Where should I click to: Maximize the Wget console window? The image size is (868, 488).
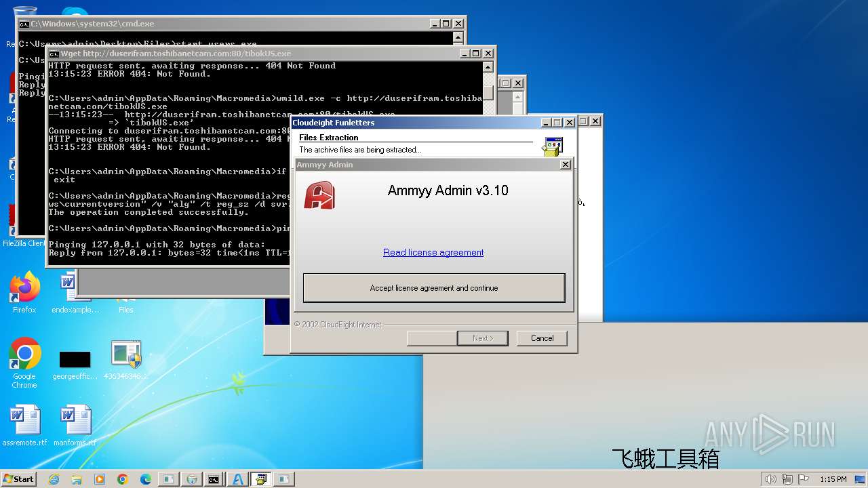pos(476,54)
